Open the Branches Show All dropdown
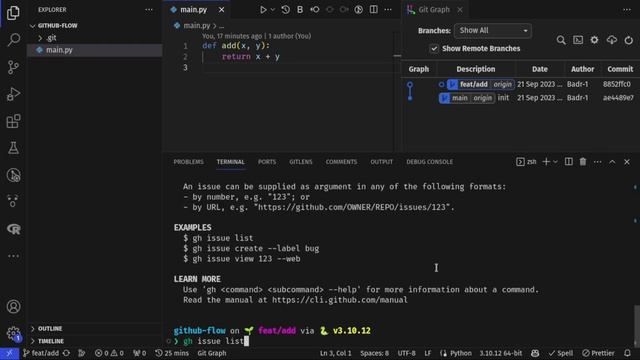 (493, 31)
